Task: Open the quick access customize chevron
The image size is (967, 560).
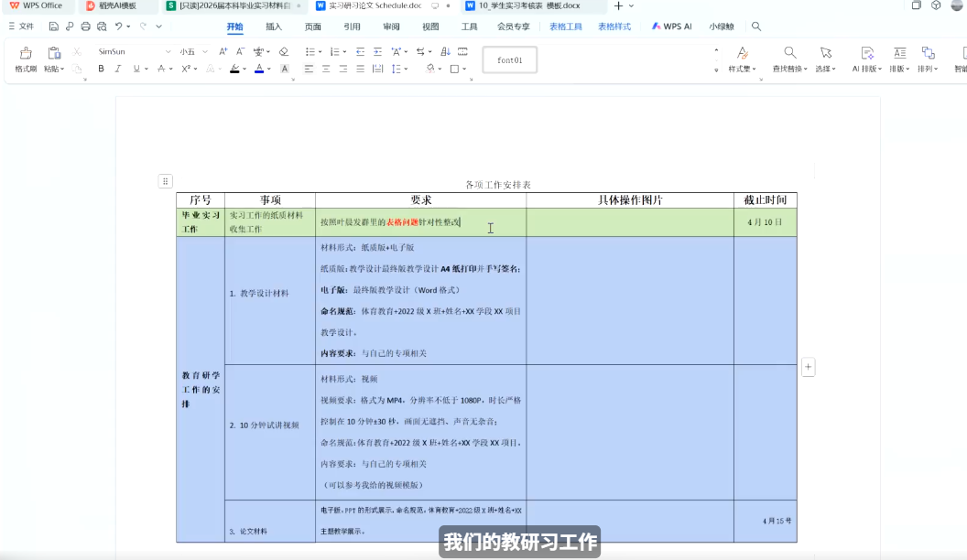Action: click(x=158, y=27)
